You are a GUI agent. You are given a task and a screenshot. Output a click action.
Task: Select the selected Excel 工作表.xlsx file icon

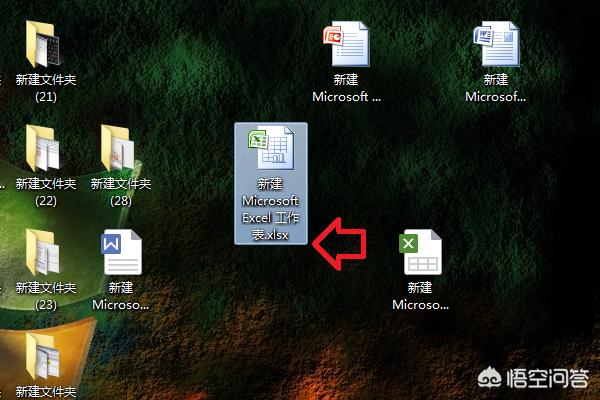tap(270, 151)
